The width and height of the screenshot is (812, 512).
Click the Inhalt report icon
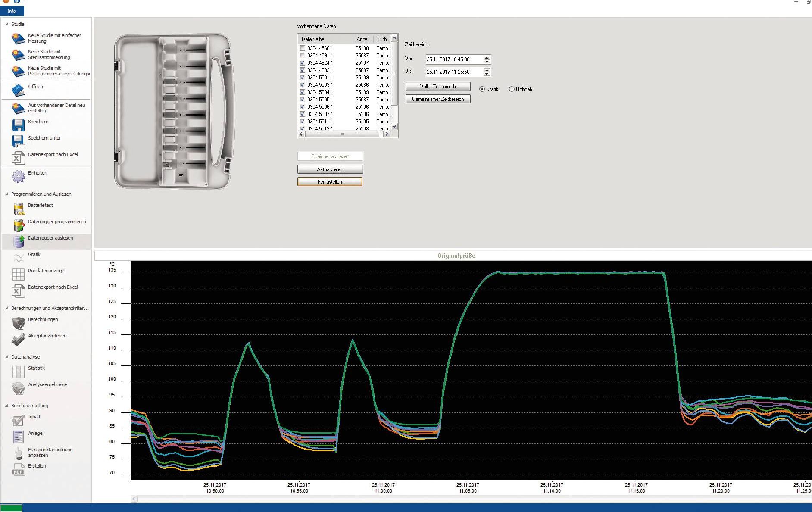point(19,421)
